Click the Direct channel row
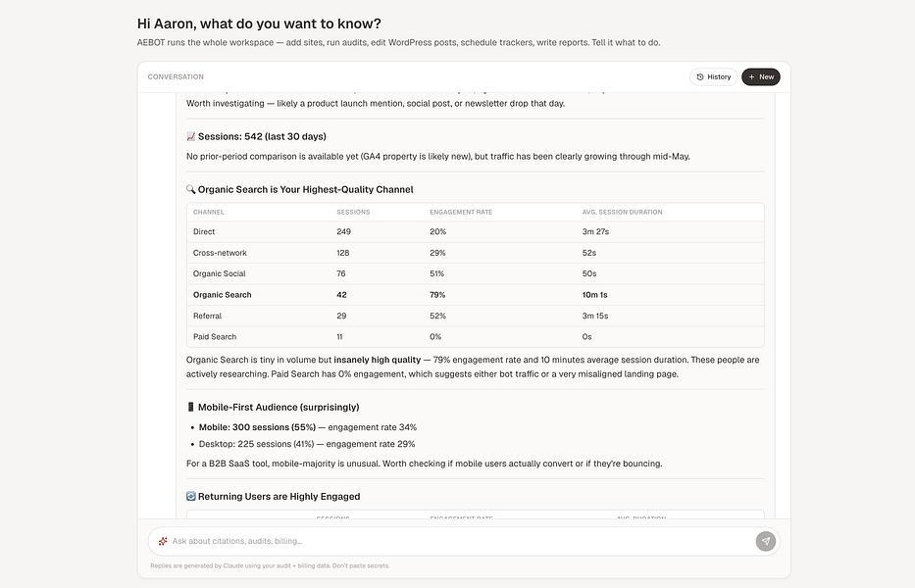The width and height of the screenshot is (915, 588). [476, 231]
